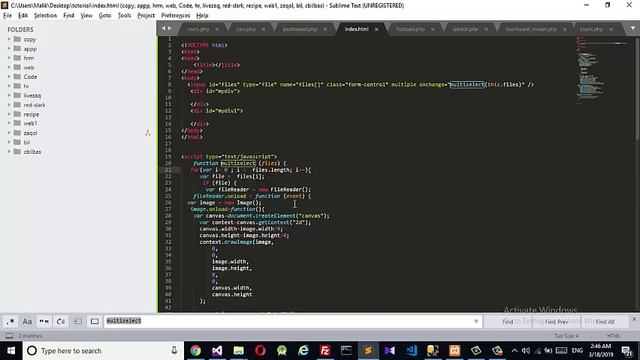
Task: Expand the red-dark folder
Action: point(9,105)
